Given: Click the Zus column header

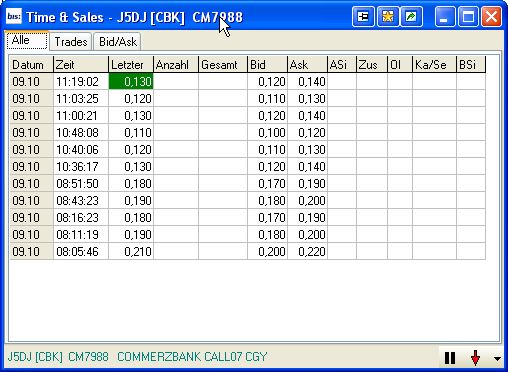Looking at the screenshot, I should [x=372, y=65].
